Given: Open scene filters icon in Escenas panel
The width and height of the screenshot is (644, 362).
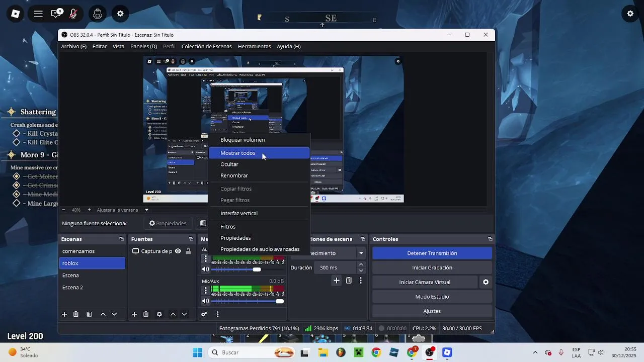Looking at the screenshot, I should pyautogui.click(x=89, y=314).
